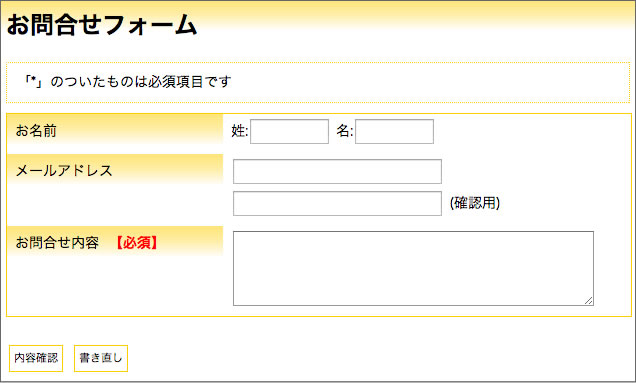636x383 pixels.
Task: Click the required-items notice text
Action: pos(127,82)
